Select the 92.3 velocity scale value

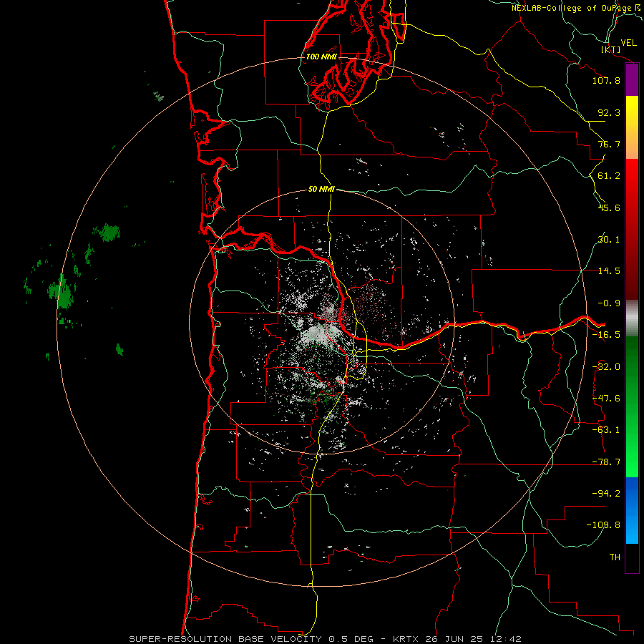609,112
